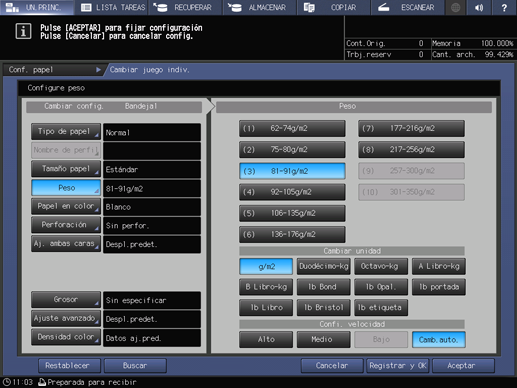The height and width of the screenshot is (388, 517).
Task: Open Perforación setting
Action: [66, 225]
